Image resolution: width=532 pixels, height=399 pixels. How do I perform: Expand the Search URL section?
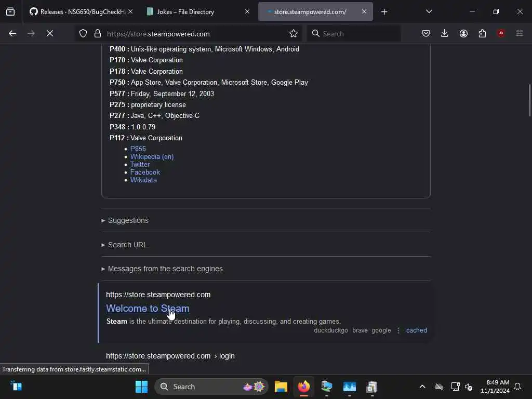127,245
